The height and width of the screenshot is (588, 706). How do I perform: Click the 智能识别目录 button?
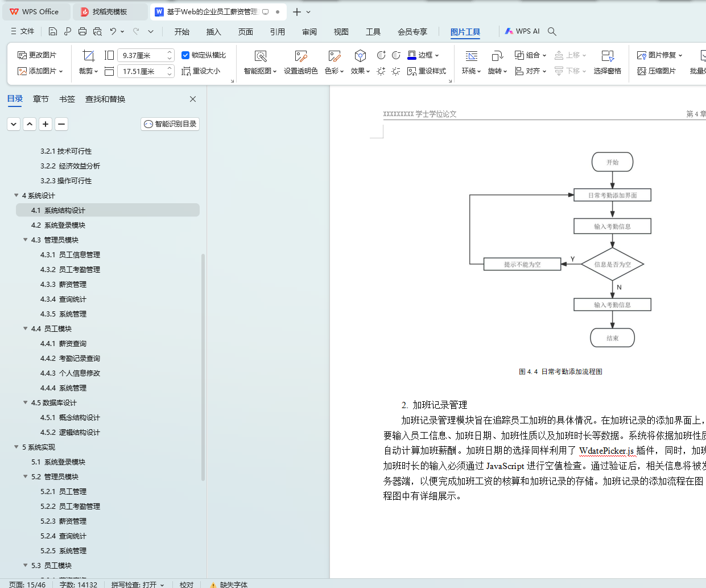[170, 124]
